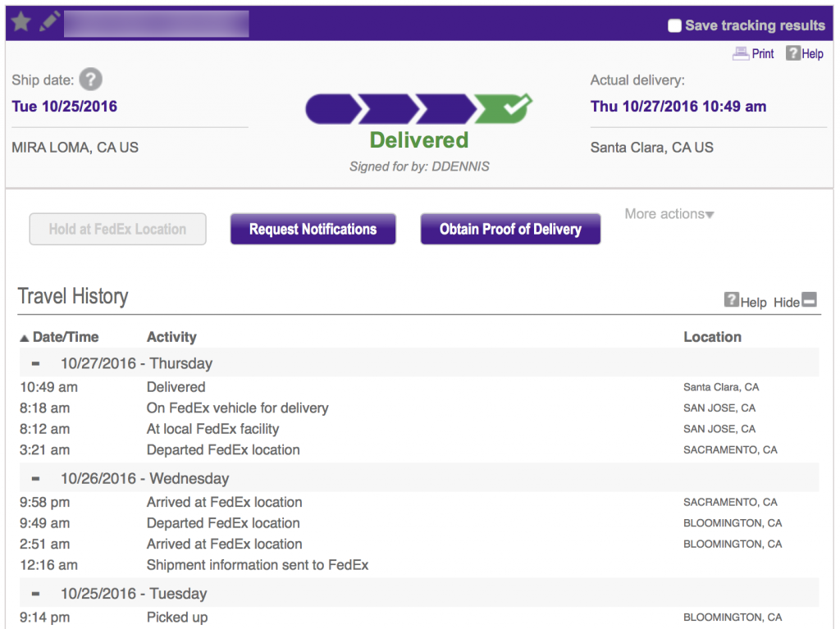Open the Help link beside Print

point(812,54)
